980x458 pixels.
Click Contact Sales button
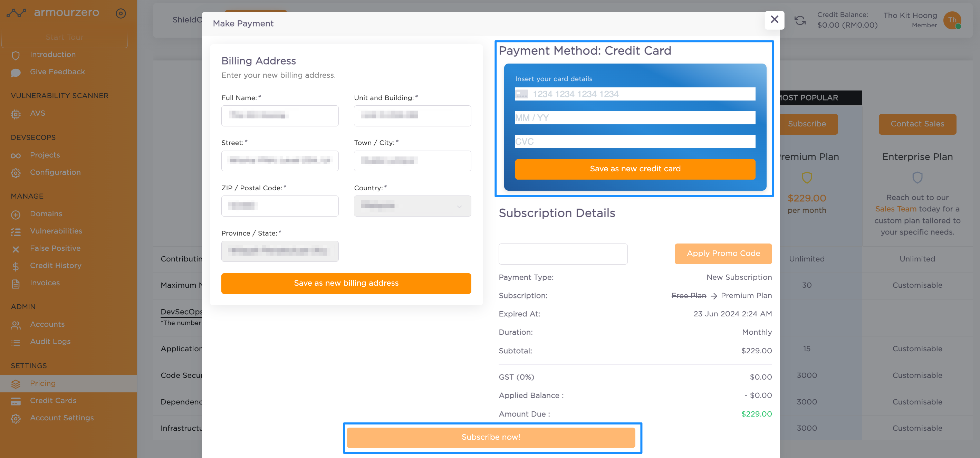tap(917, 124)
